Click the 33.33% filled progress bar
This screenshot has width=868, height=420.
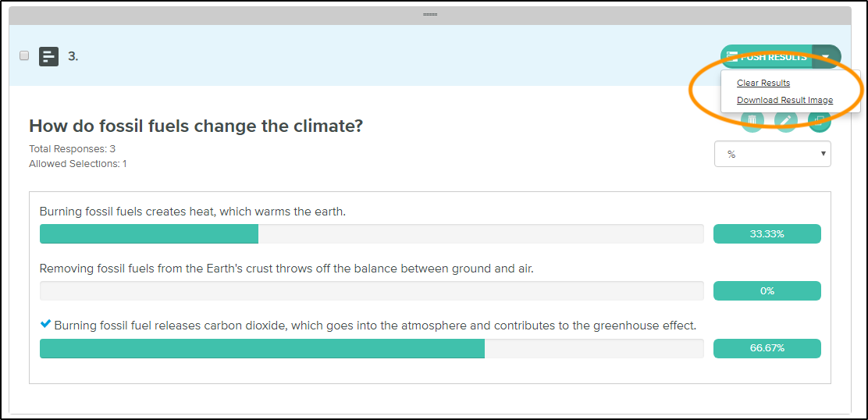click(149, 233)
